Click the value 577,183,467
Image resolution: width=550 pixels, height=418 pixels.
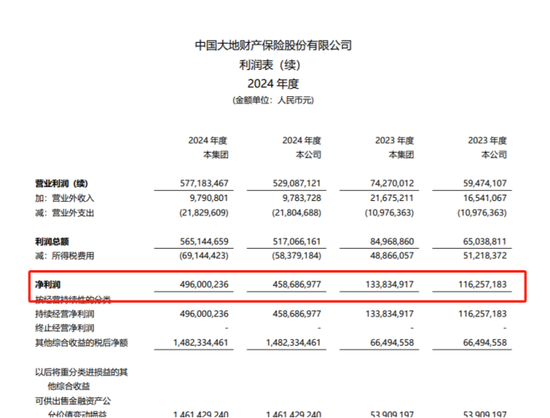pos(204,183)
